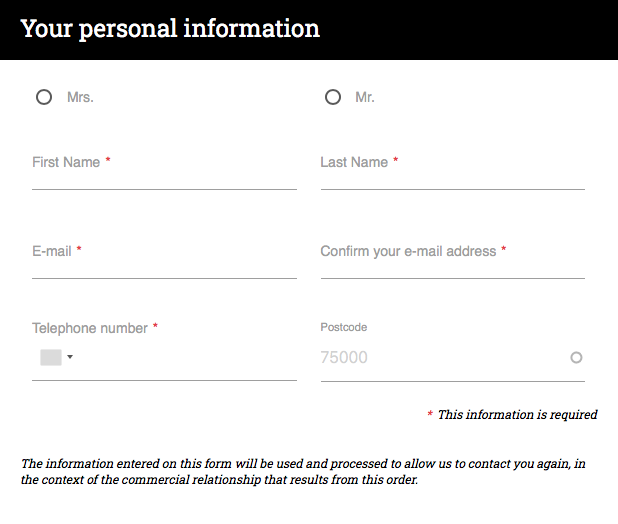Click the Mr. label text
The height and width of the screenshot is (524, 618).
[x=365, y=97]
